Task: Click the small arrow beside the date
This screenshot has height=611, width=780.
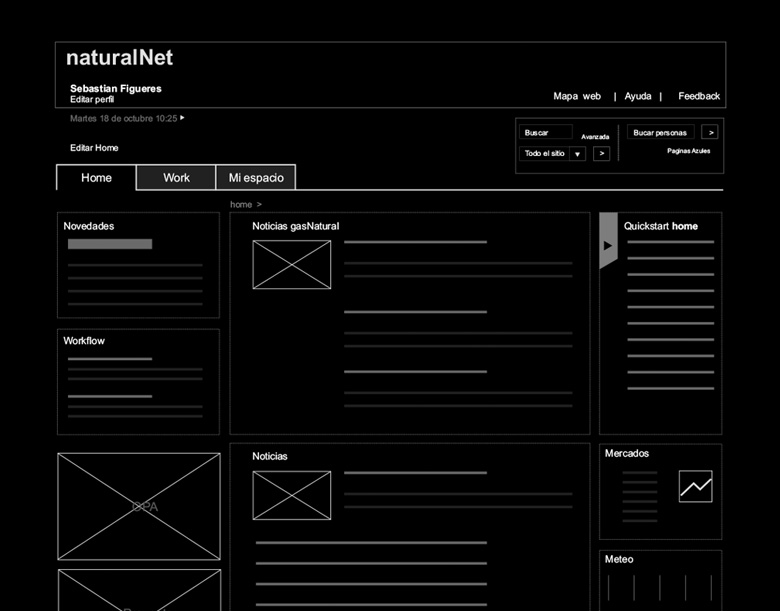Action: [182, 118]
